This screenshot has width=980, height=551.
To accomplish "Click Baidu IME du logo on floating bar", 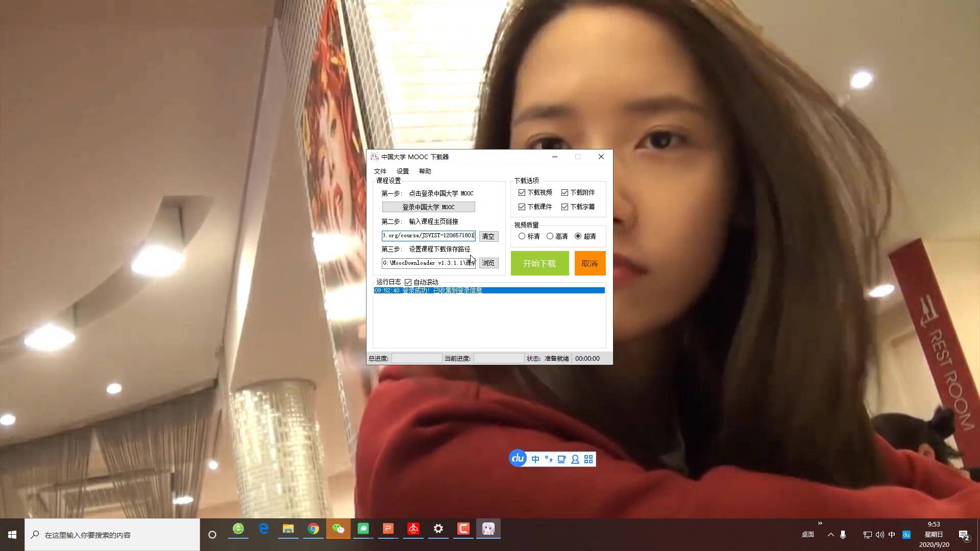I will pyautogui.click(x=518, y=458).
